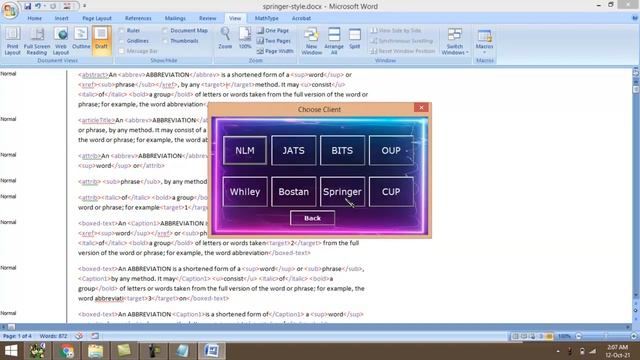Open the Review tab
The image size is (640, 360).
click(x=207, y=18)
